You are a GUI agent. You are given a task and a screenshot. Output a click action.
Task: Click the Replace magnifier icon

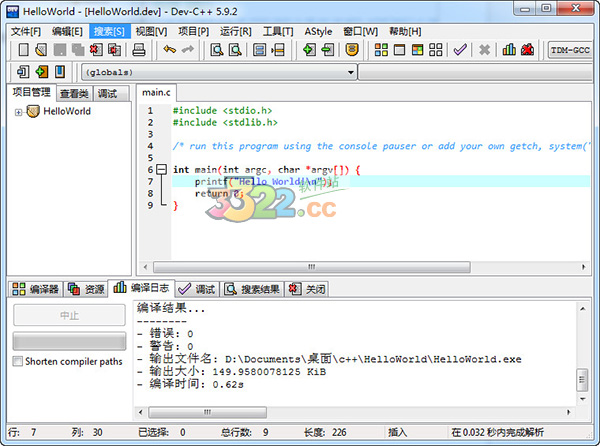click(x=235, y=50)
